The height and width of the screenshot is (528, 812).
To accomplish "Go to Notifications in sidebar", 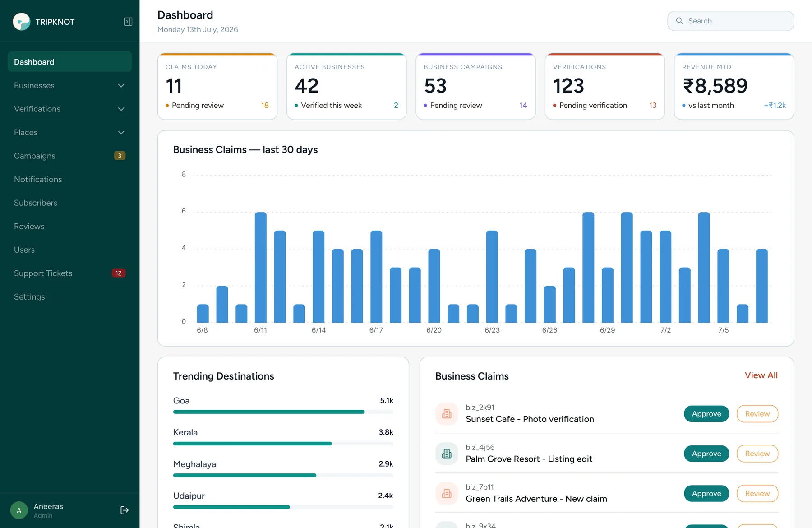I will pyautogui.click(x=69, y=179).
